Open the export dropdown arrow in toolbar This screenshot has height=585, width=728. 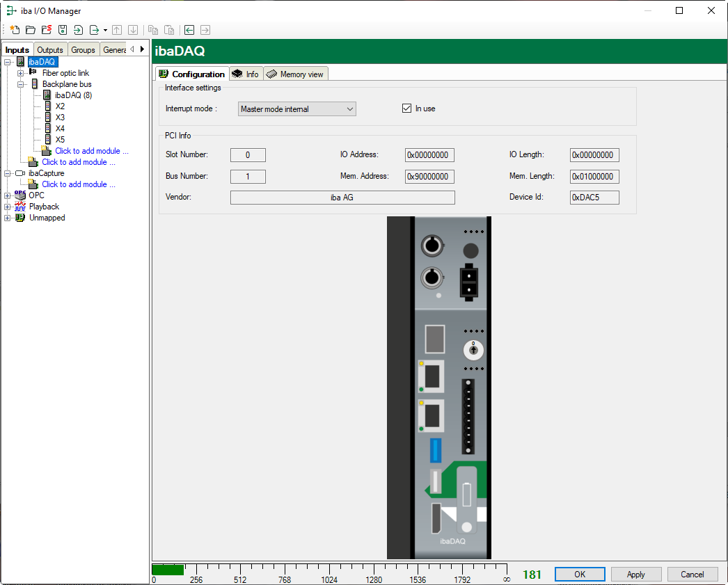[105, 30]
